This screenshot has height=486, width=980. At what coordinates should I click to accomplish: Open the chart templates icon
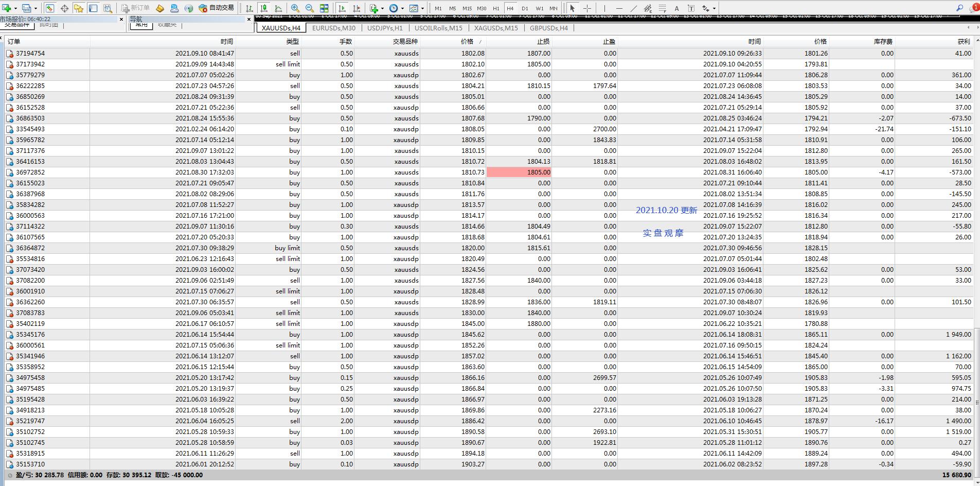414,8
